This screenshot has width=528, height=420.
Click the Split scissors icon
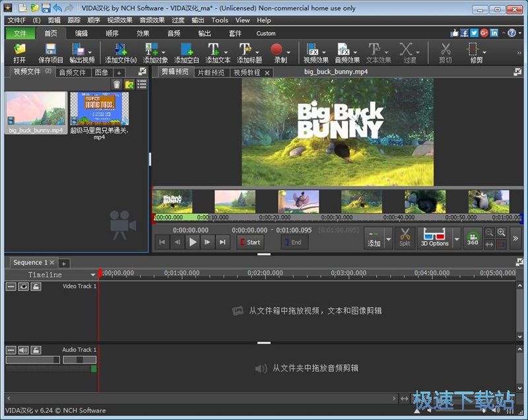tap(405, 237)
